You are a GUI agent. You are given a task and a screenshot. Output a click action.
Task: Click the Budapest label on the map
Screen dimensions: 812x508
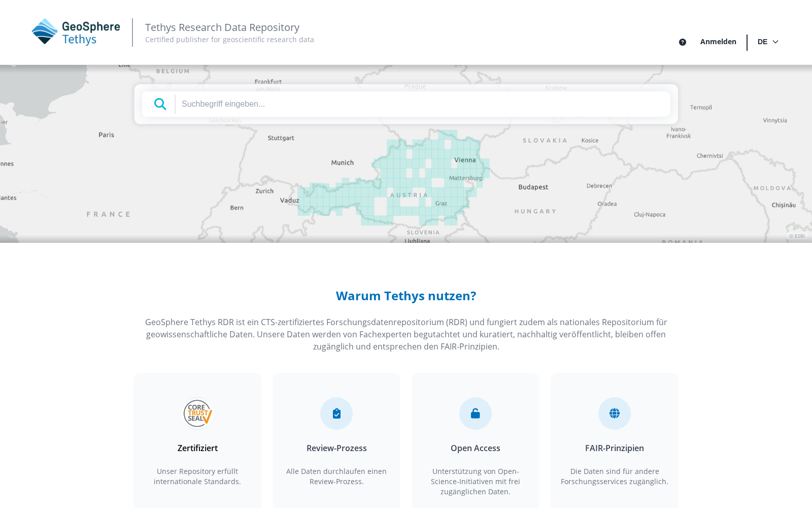tap(533, 187)
